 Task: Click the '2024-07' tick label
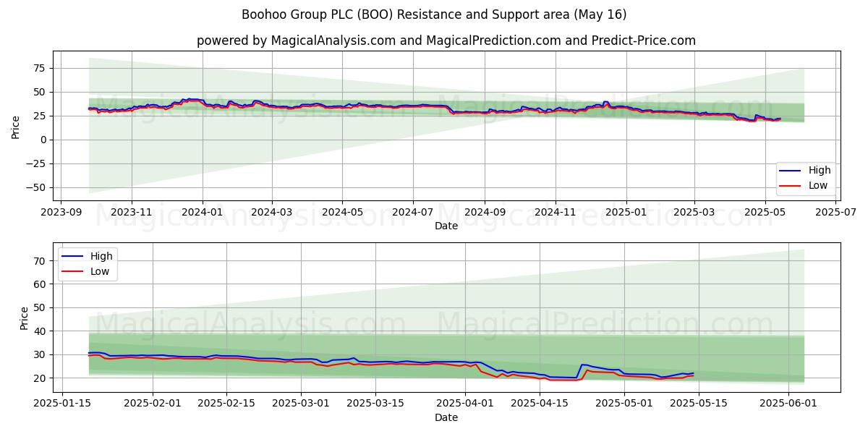click(x=413, y=212)
